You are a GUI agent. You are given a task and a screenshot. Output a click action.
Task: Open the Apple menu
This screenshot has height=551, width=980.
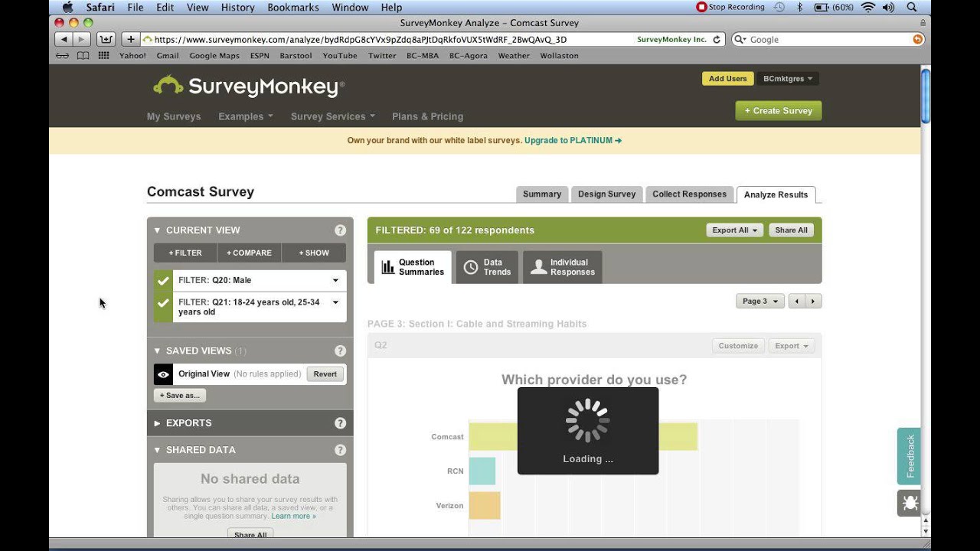pyautogui.click(x=67, y=7)
